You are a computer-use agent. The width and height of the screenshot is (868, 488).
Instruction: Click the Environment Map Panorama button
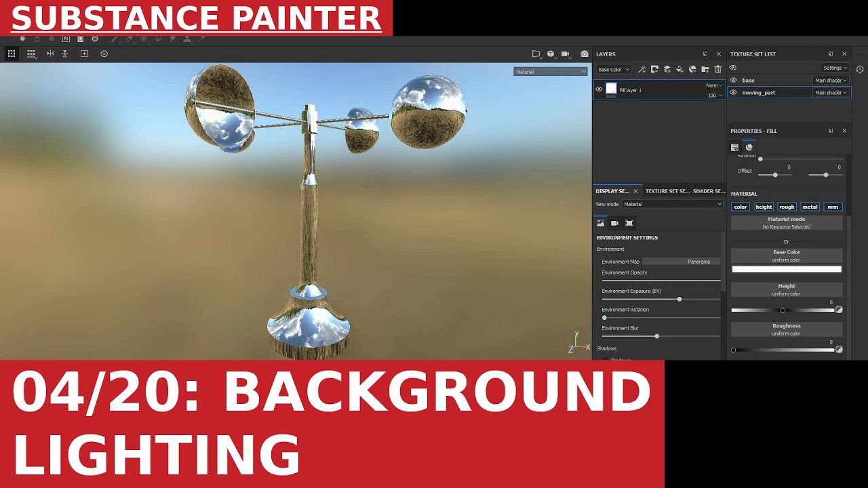tap(682, 262)
